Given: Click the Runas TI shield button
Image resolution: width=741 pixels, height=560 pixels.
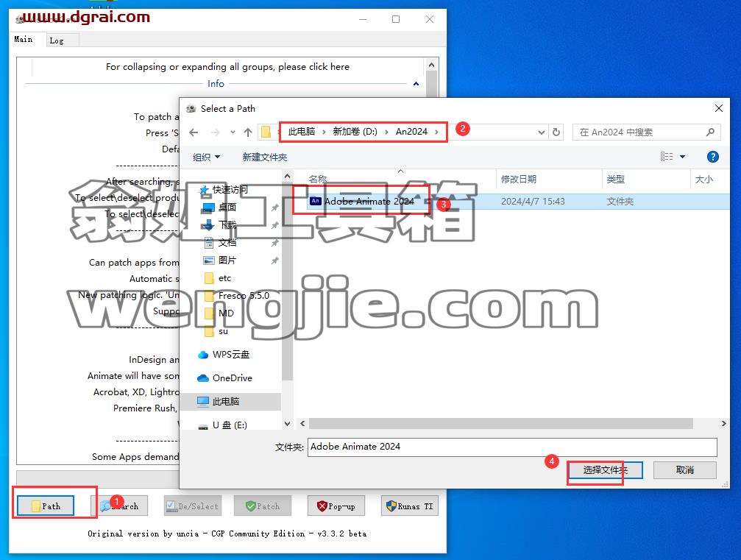Looking at the screenshot, I should [410, 506].
